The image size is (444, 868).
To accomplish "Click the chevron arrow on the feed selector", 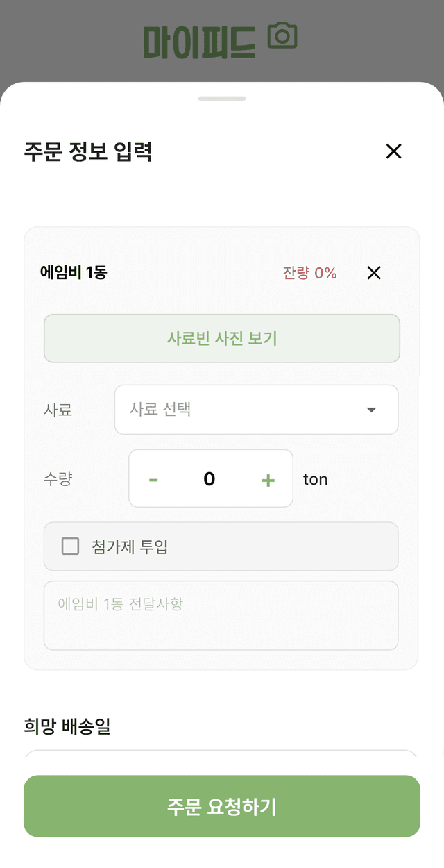I will (372, 410).
